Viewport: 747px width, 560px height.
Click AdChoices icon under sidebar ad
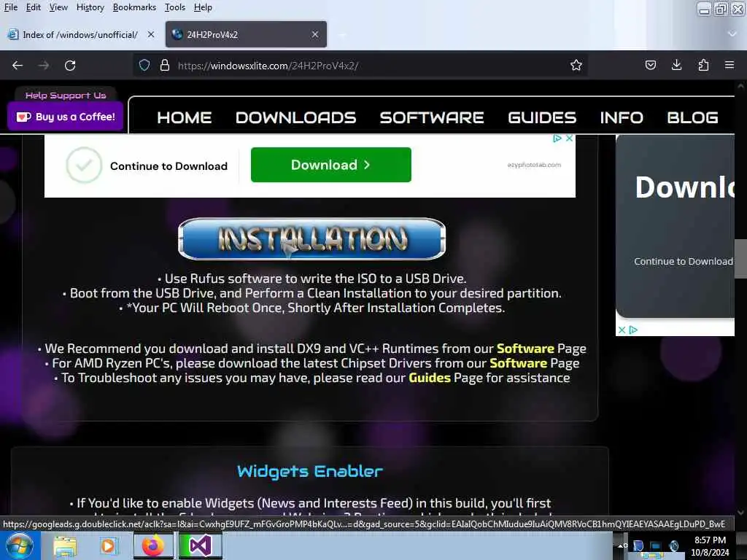633,330
